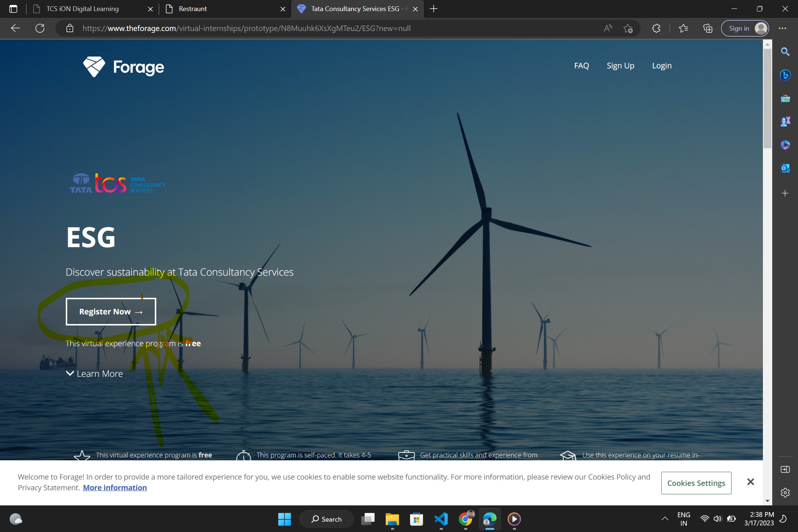This screenshot has width=798, height=532.
Task: Open the Outlook sidebar icon
Action: point(785,168)
